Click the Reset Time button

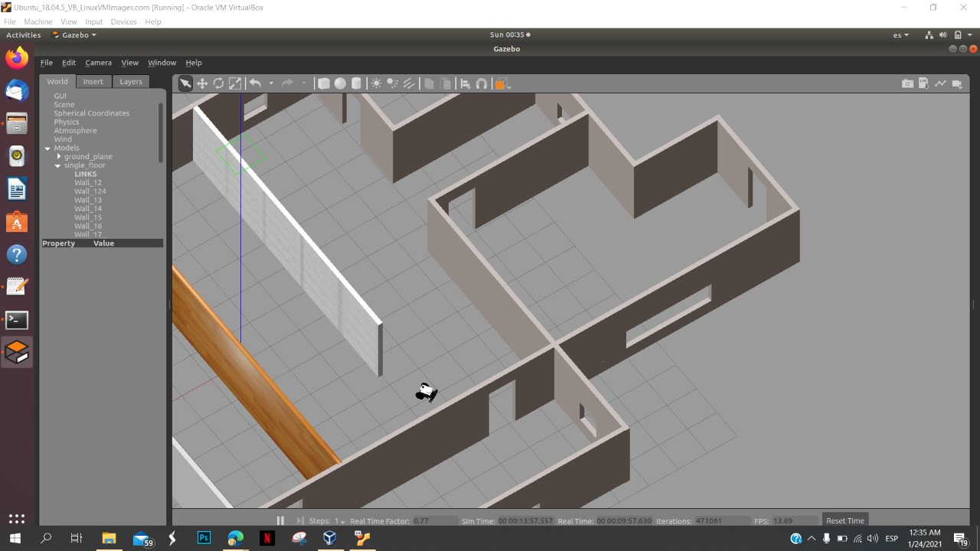pos(845,520)
